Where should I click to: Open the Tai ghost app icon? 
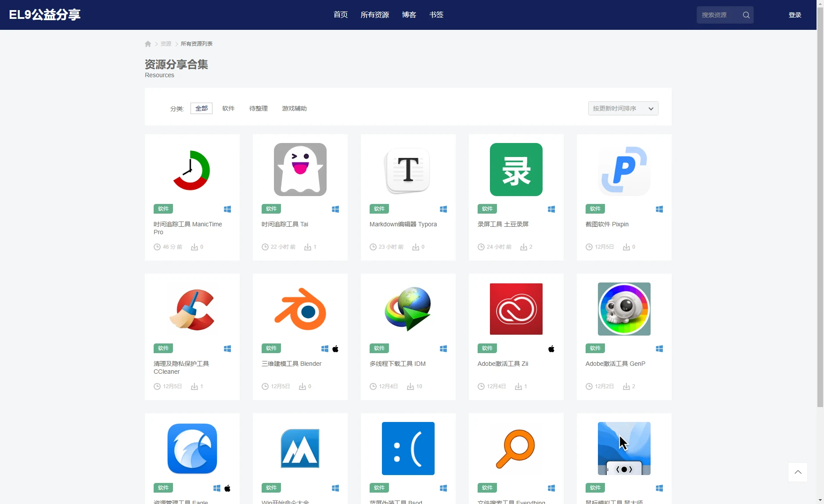pyautogui.click(x=300, y=170)
